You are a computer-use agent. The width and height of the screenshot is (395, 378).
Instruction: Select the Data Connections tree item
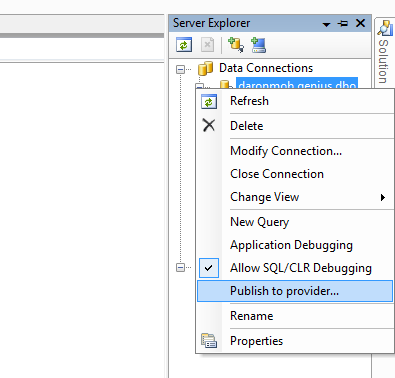point(266,68)
